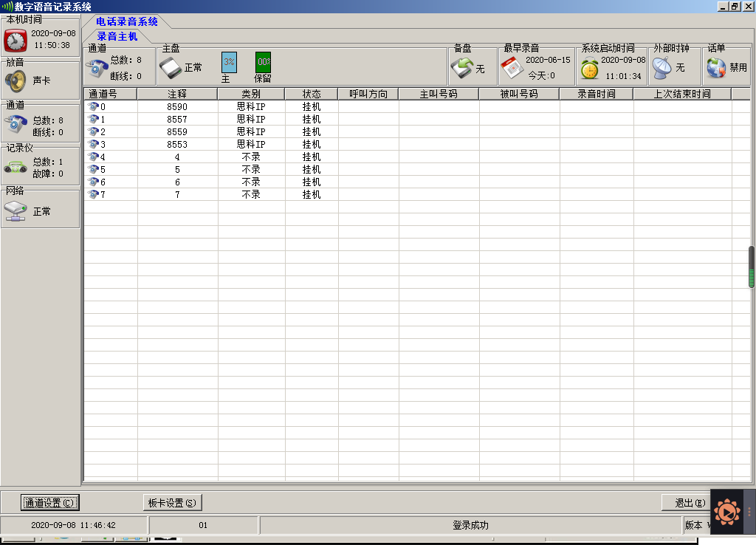756x545 pixels.
Task: Click the blue 3% main disk usage bar
Action: tap(229, 62)
